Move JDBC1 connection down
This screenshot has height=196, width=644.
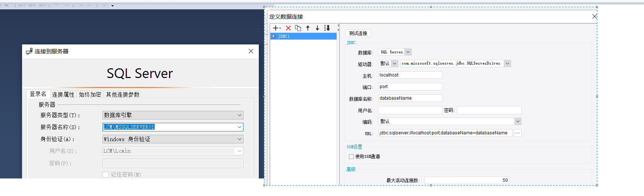[317, 28]
